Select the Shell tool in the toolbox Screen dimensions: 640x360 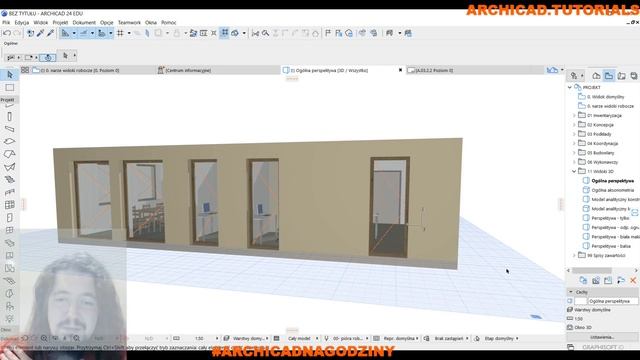10,167
